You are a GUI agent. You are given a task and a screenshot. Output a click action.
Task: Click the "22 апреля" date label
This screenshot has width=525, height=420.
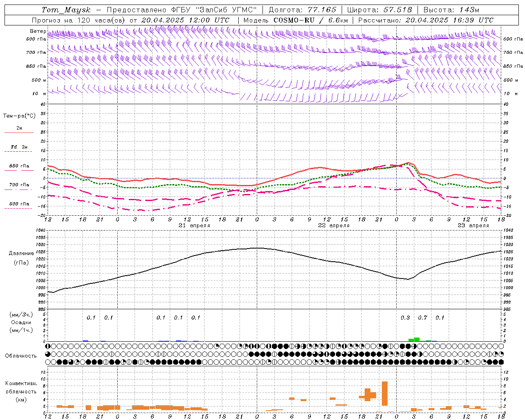pos(334,226)
